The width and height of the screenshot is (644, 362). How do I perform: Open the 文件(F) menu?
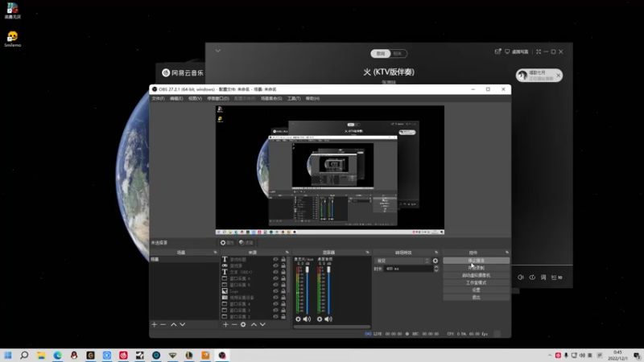coord(158,98)
